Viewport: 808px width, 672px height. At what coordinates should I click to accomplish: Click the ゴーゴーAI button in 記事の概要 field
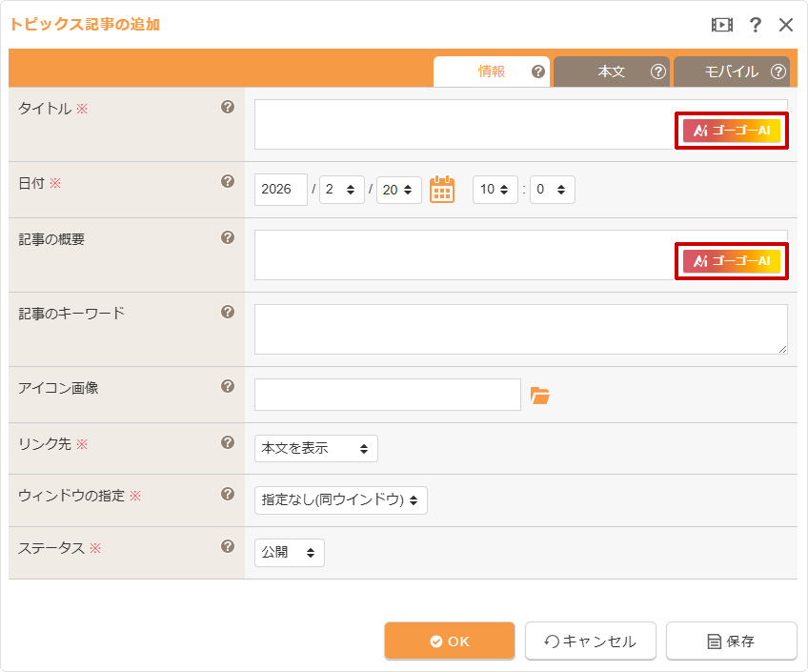click(732, 261)
